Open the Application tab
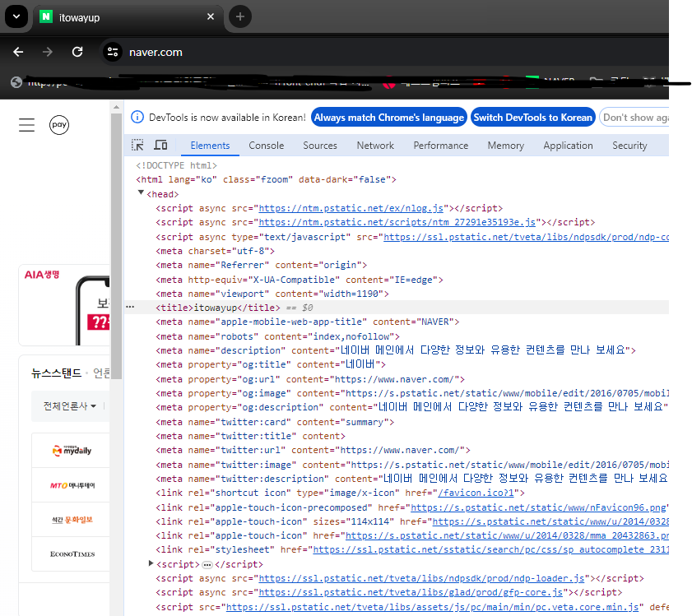 point(568,146)
